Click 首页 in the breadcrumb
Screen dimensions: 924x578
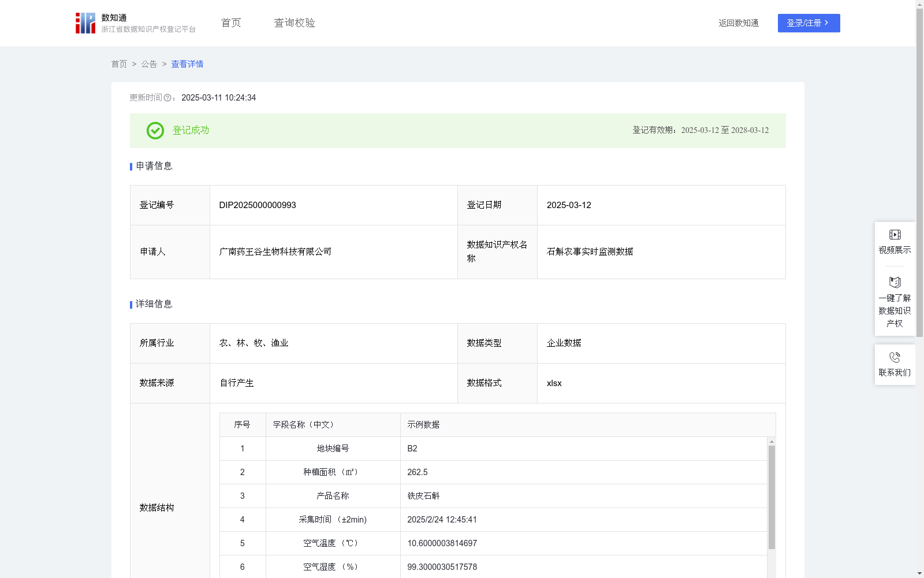[x=119, y=64]
